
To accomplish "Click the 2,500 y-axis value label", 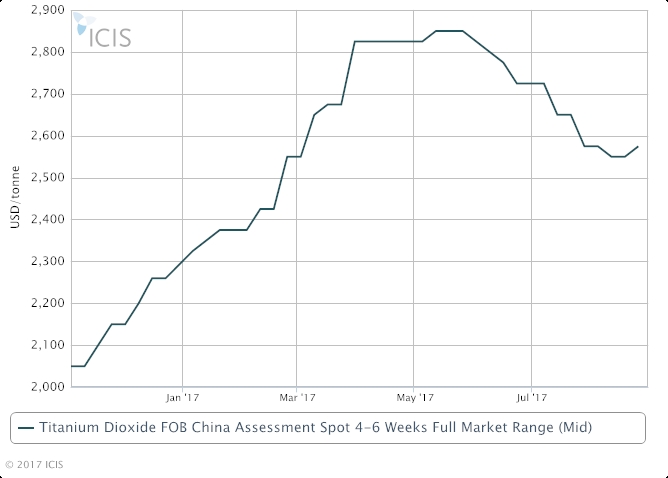I will point(49,178).
